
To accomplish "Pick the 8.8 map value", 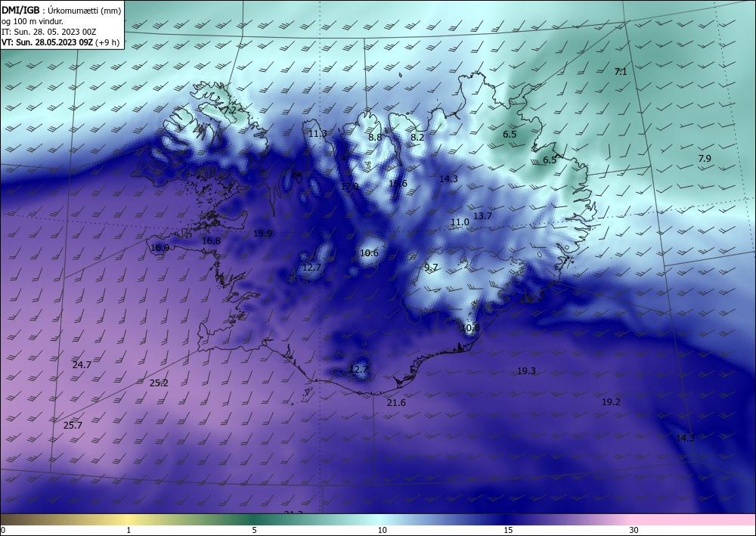I will coord(375,137).
